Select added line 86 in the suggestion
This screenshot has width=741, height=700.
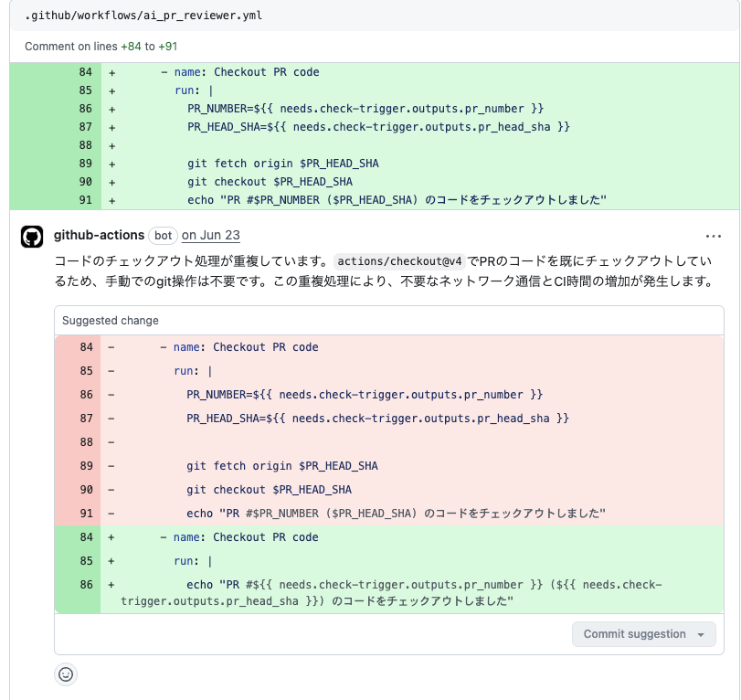[x=86, y=585]
